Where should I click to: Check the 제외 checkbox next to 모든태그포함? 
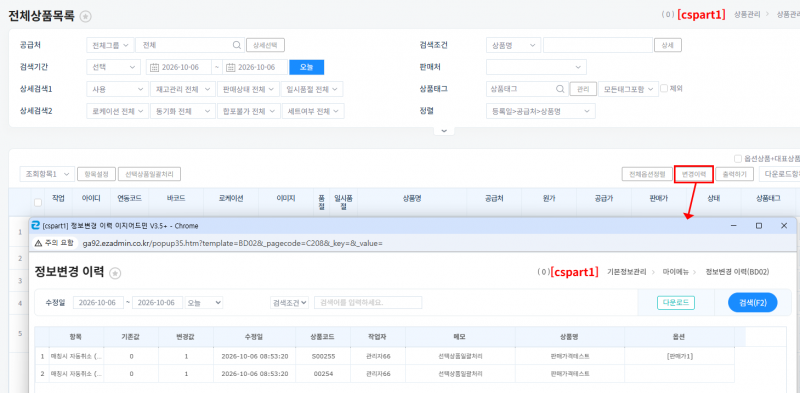(664, 88)
